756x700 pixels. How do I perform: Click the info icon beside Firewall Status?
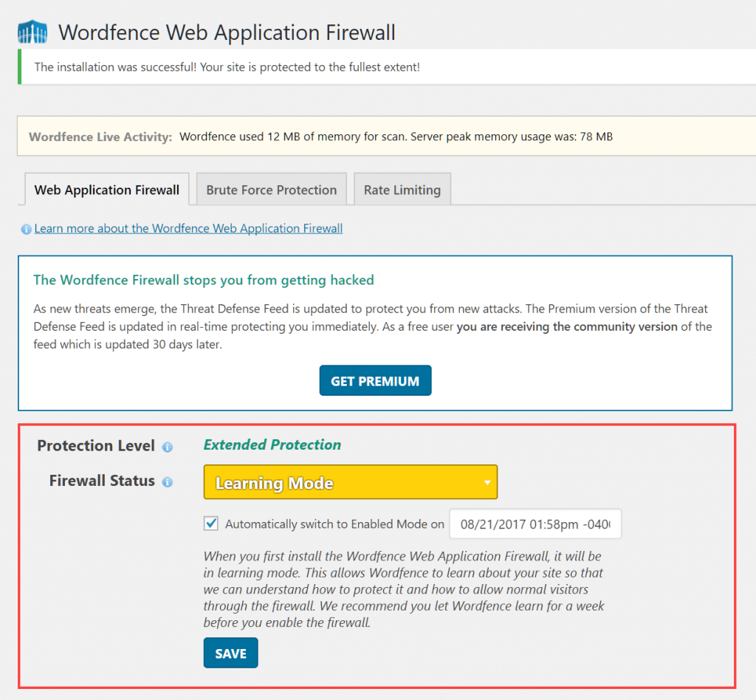click(168, 481)
